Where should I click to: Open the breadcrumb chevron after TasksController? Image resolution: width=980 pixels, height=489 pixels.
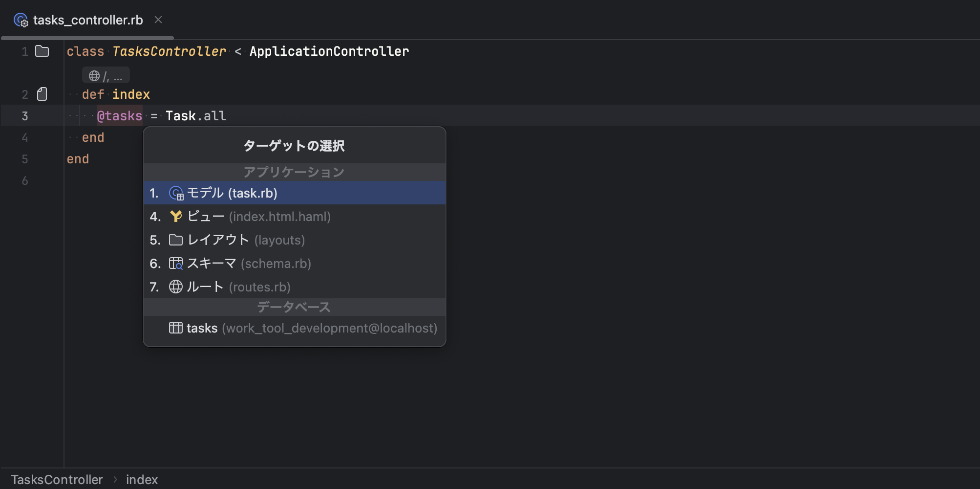click(115, 480)
